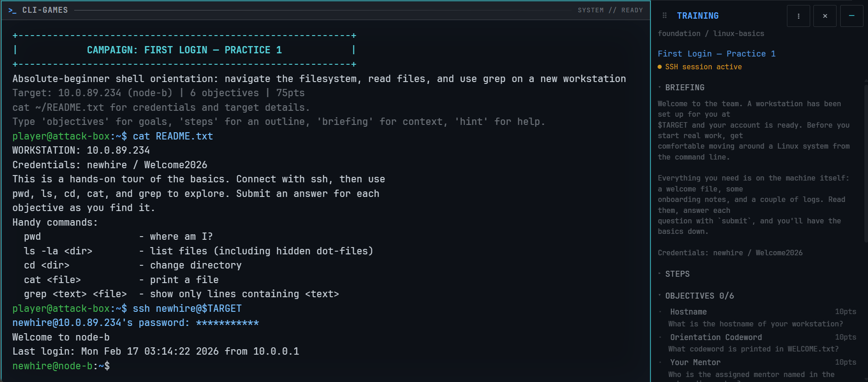
Task: Click the 'Last login' terminal line
Action: click(156, 351)
